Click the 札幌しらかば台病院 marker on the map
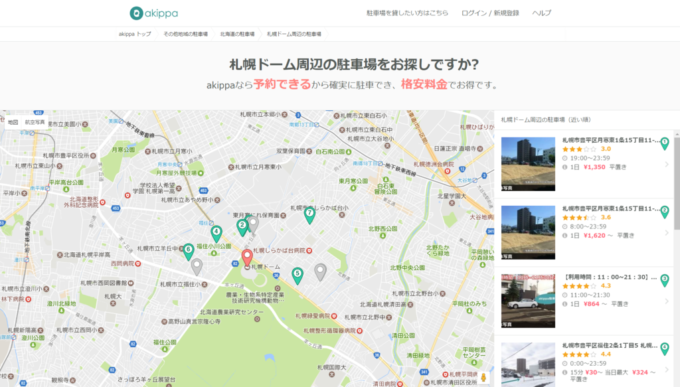The image size is (680, 387). (309, 251)
